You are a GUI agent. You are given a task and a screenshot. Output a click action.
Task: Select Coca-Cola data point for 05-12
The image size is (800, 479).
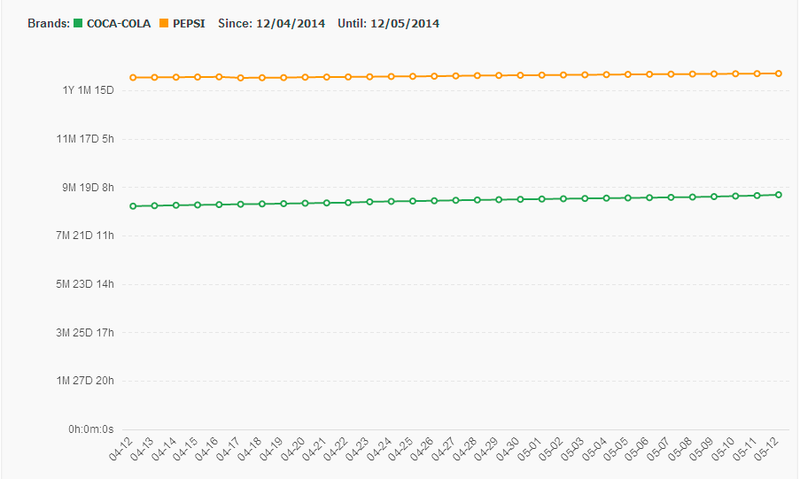778,195
